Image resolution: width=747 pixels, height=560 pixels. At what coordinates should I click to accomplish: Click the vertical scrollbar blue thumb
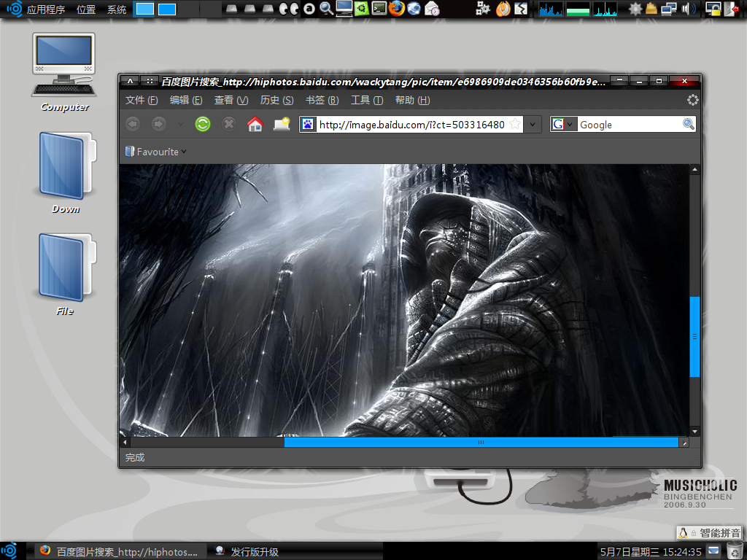pos(694,337)
